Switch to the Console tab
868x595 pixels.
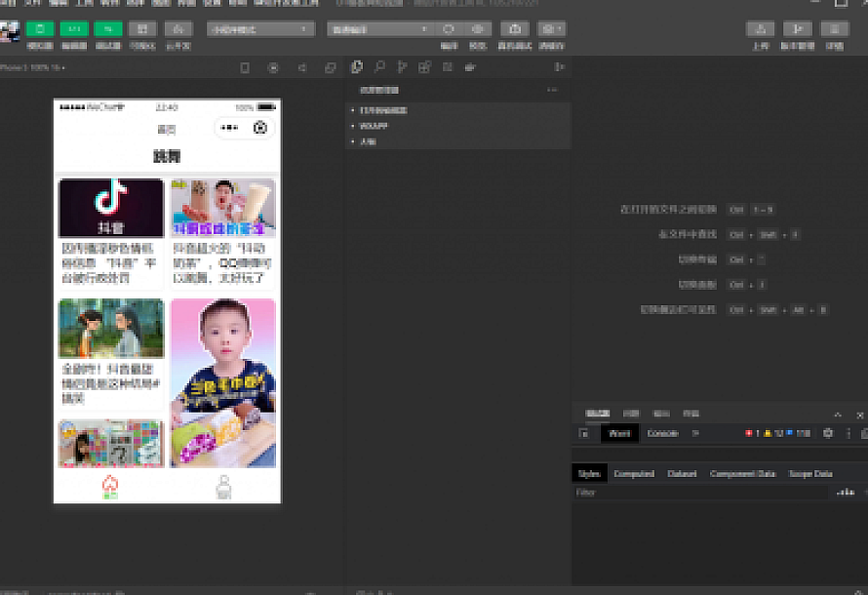tap(662, 433)
